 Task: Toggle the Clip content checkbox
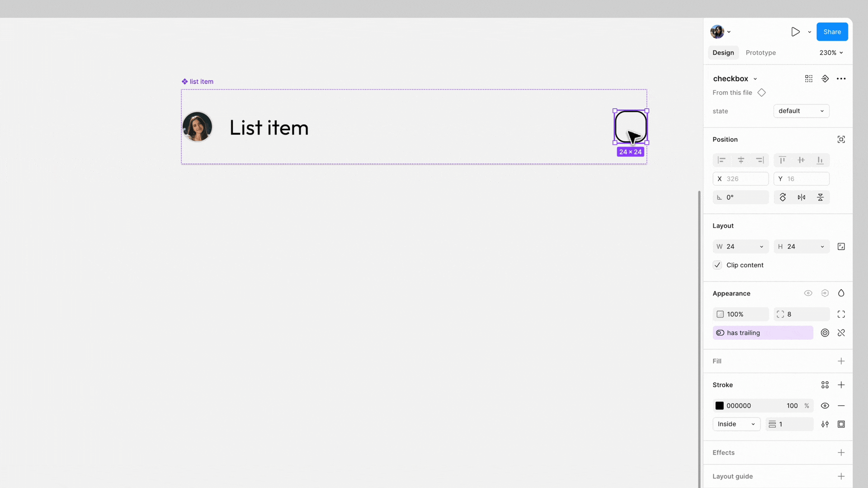click(717, 265)
